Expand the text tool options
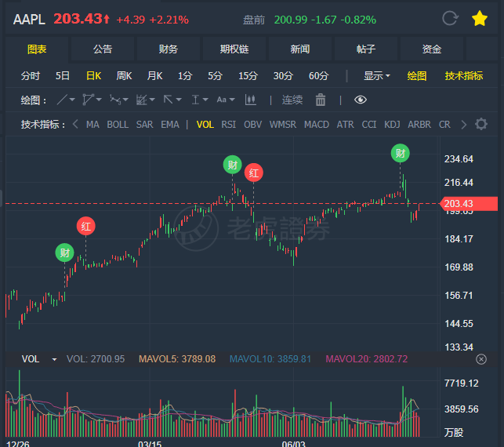Screen dimensions: 504x447 point(232,100)
